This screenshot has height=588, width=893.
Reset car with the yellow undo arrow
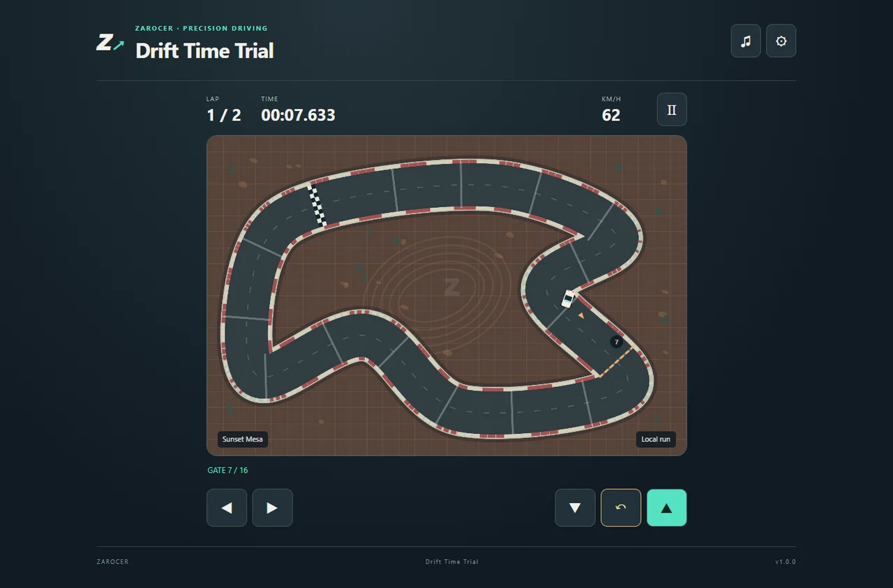pos(621,508)
